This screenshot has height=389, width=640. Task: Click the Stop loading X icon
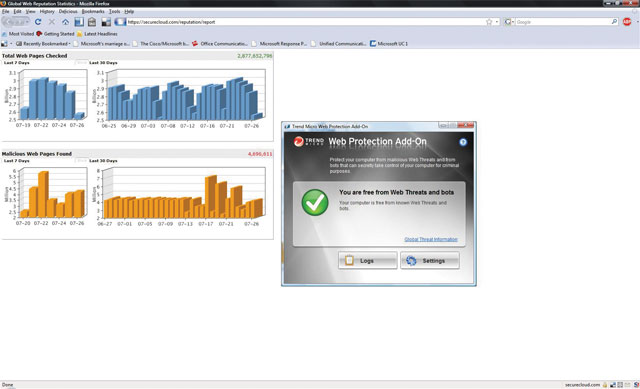click(x=52, y=22)
